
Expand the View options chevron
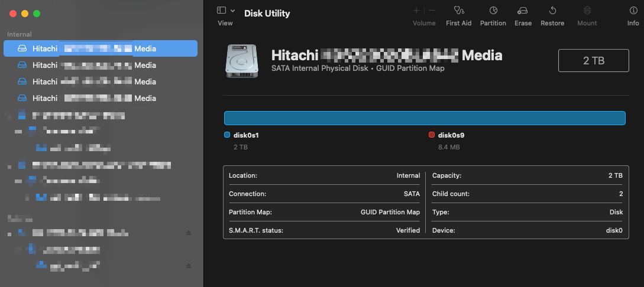pos(232,11)
